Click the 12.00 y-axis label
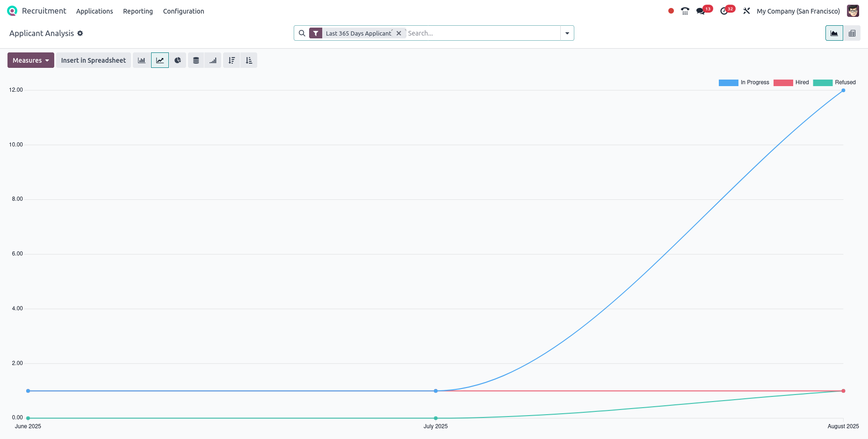 [16, 90]
